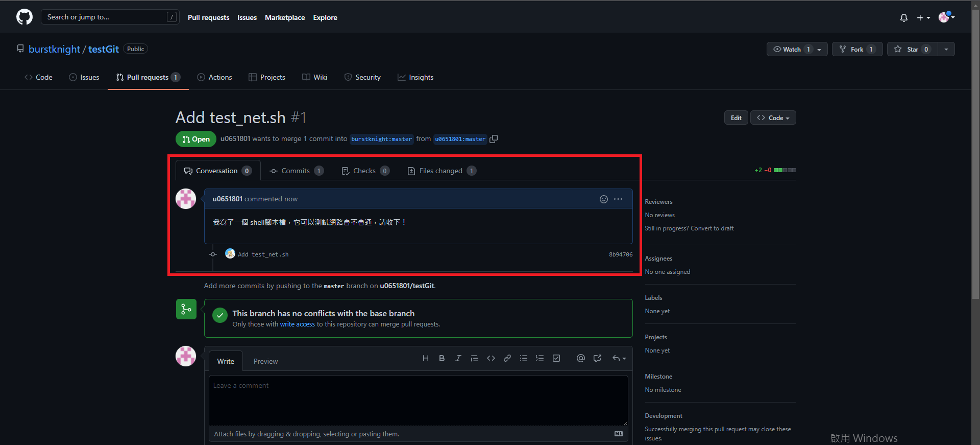
Task: Open the u0651801 author link in comment header
Action: pyautogui.click(x=227, y=199)
